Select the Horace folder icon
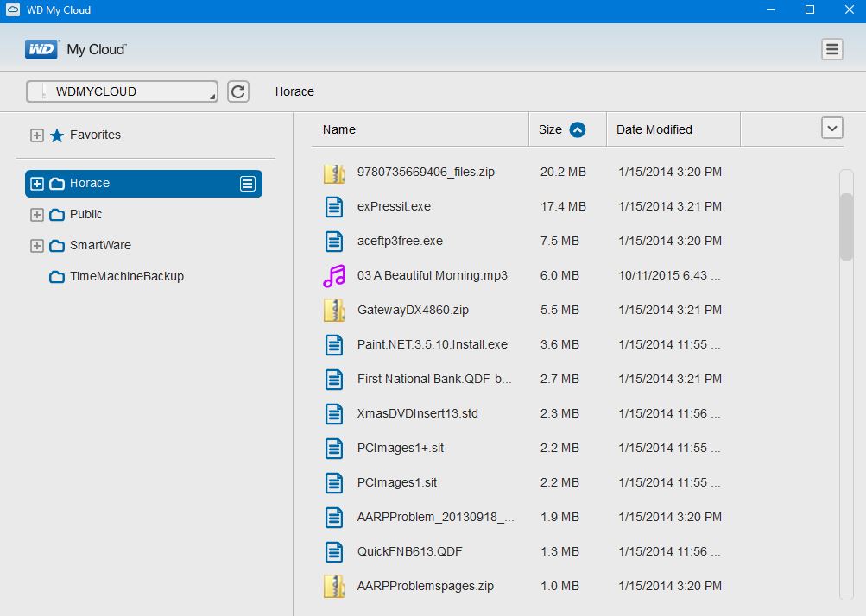 [57, 184]
